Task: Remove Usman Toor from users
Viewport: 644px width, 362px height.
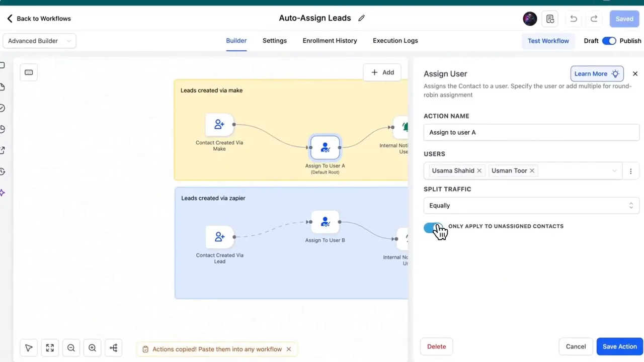Action: pyautogui.click(x=532, y=171)
